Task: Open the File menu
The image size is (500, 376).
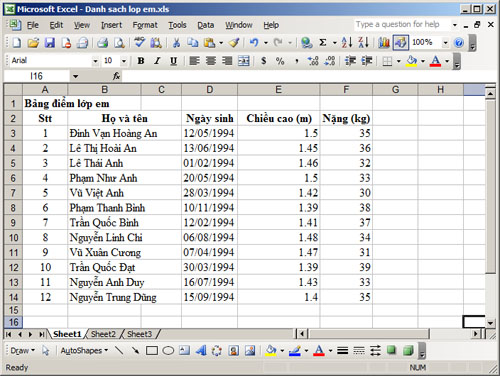Action: [32, 25]
